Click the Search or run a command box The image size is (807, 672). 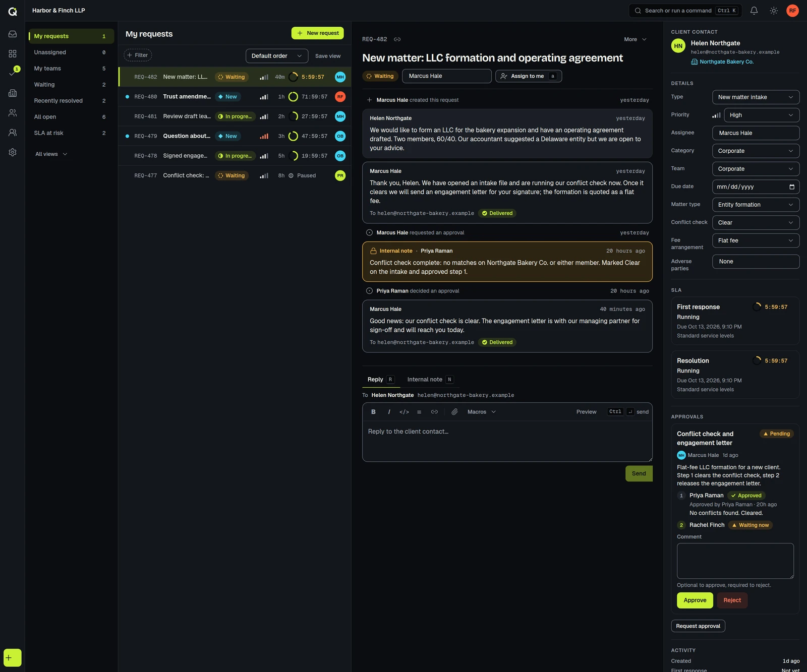click(x=685, y=11)
